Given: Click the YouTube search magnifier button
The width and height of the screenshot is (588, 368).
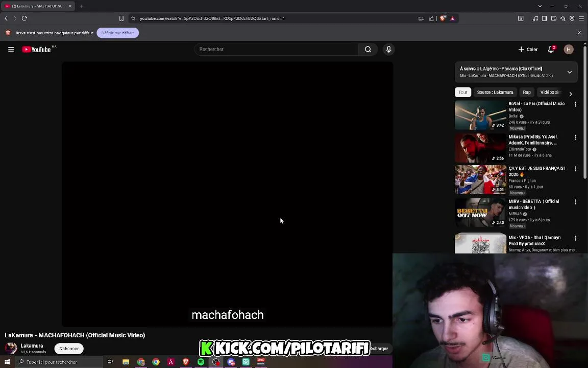Looking at the screenshot, I should pos(368,49).
